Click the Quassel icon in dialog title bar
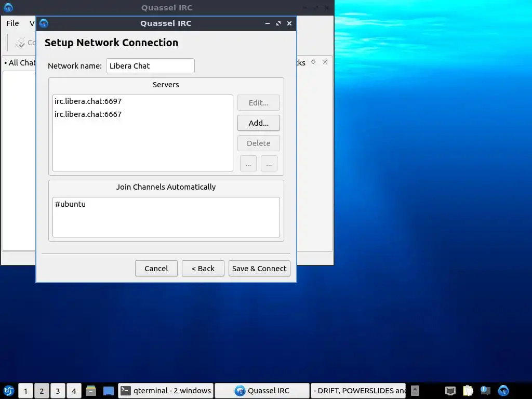532x399 pixels. [44, 23]
